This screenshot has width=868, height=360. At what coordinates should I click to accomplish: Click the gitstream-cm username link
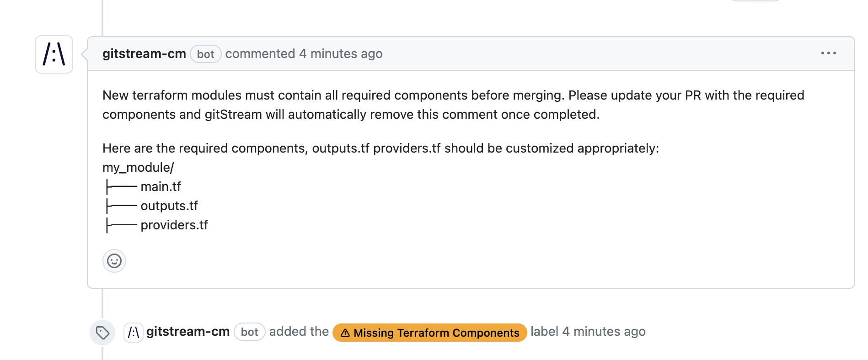[x=145, y=53]
